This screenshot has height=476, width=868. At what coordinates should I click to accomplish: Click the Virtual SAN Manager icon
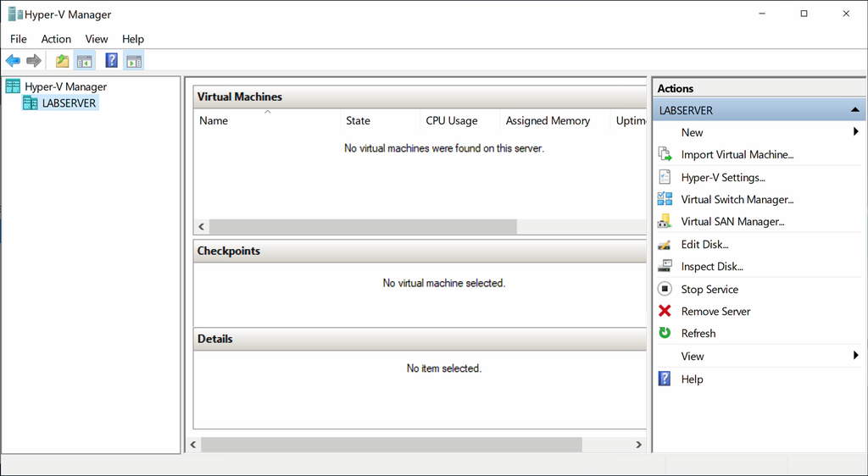665,221
